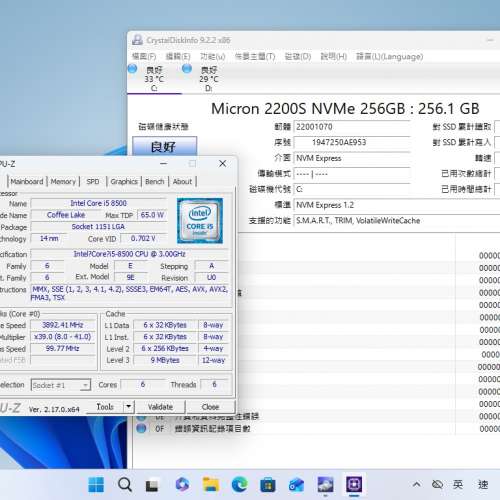Click the transfer mode field ---- | ----
Image resolution: width=500 pixels, height=500 pixels.
pos(352,174)
